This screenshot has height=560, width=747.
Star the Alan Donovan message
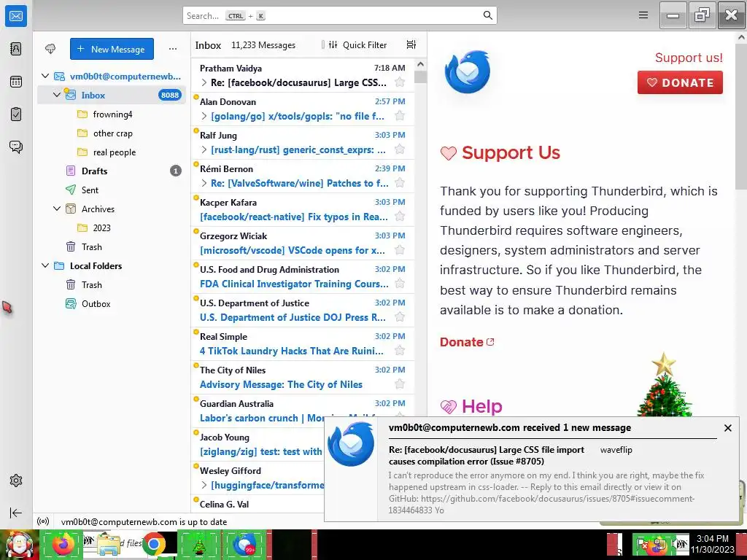tap(400, 116)
